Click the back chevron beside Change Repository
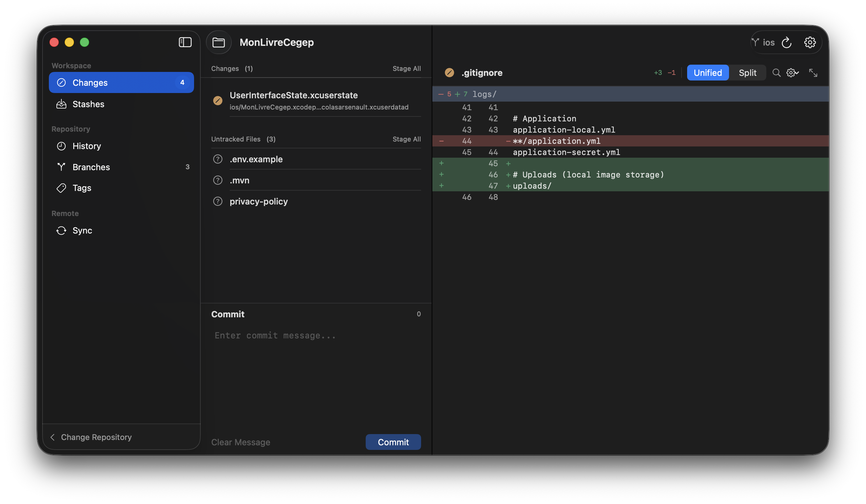This screenshot has height=504, width=866. tap(52, 437)
